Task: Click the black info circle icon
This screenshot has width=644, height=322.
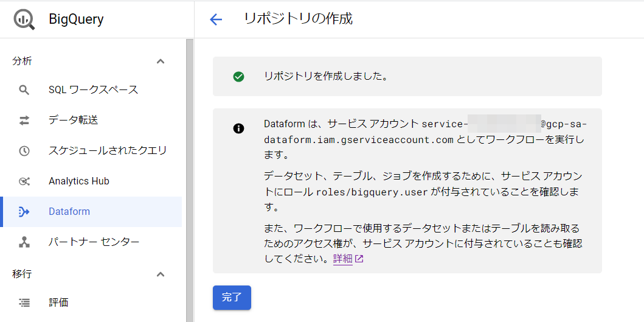Action: point(238,128)
